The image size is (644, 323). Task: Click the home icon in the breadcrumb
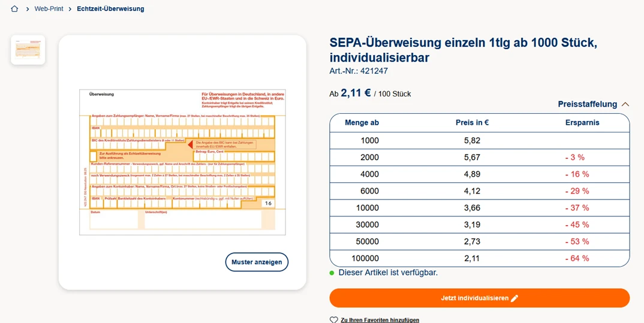coord(14,9)
